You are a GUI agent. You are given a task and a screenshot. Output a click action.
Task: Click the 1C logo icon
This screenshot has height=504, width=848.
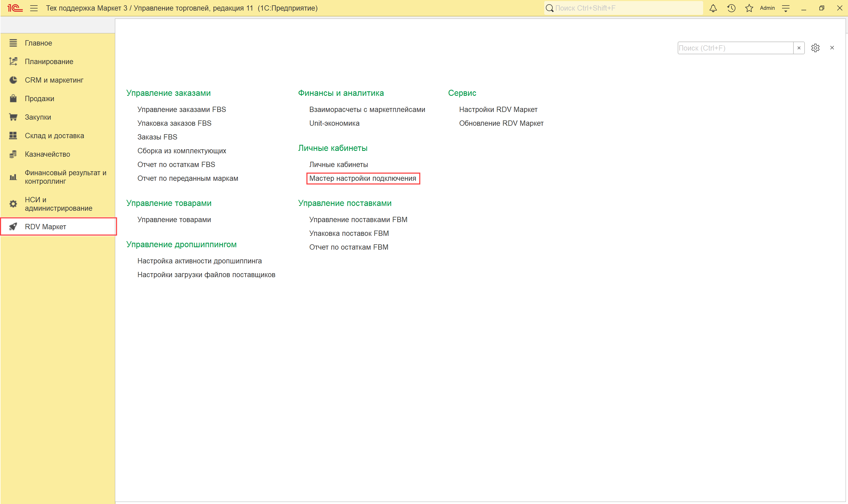click(15, 8)
